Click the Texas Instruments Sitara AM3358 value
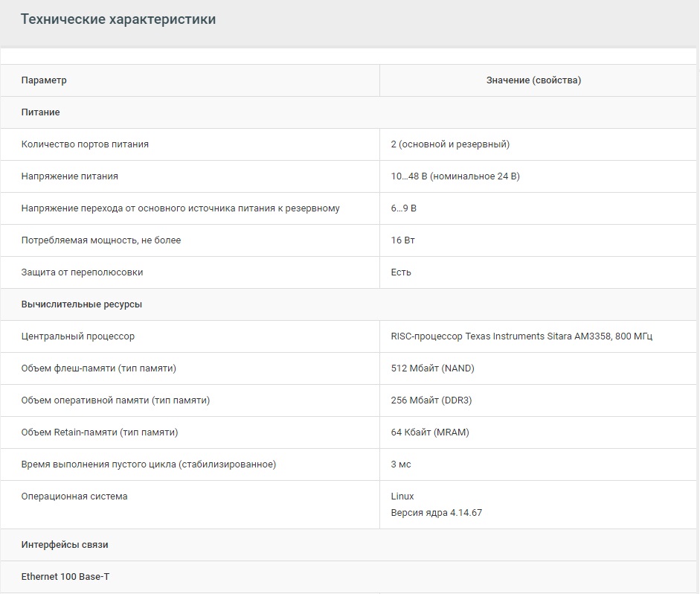Image resolution: width=700 pixels, height=594 pixels. point(521,336)
